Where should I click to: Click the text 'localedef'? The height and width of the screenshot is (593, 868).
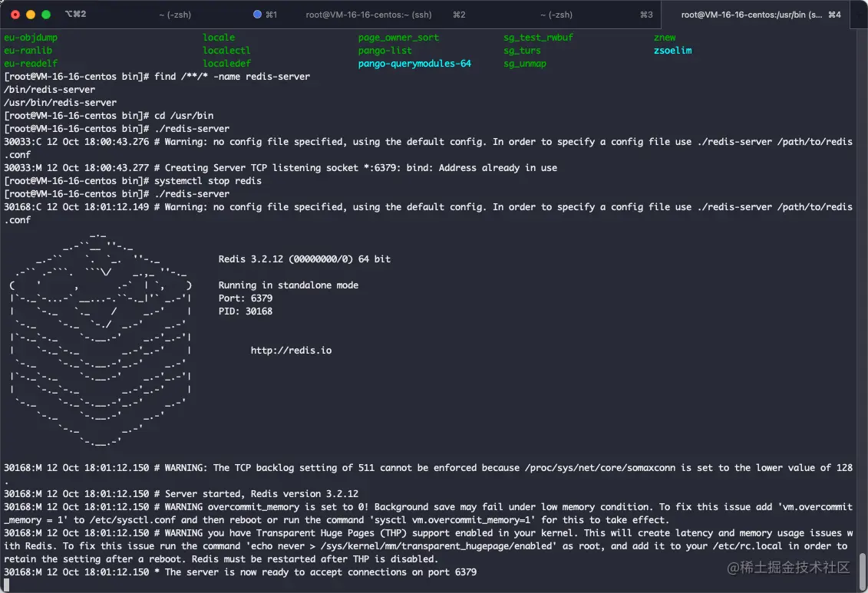(226, 63)
